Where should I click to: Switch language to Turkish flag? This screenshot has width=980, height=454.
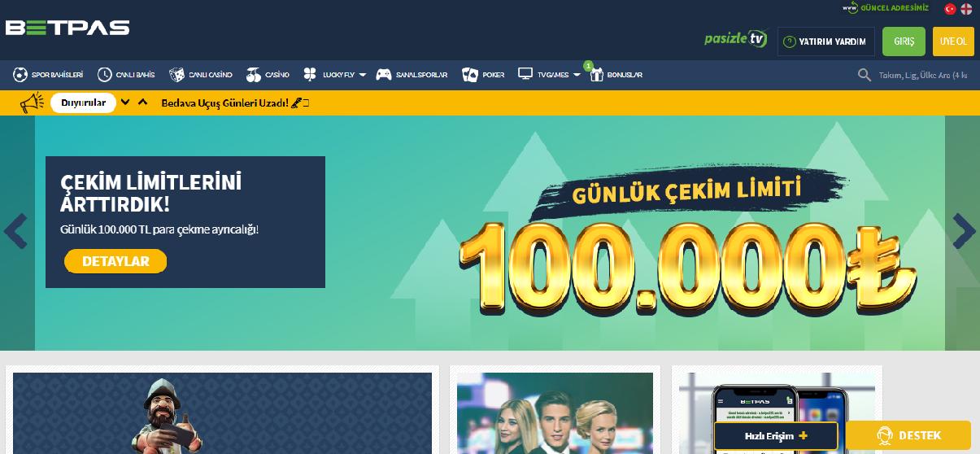click(x=950, y=9)
